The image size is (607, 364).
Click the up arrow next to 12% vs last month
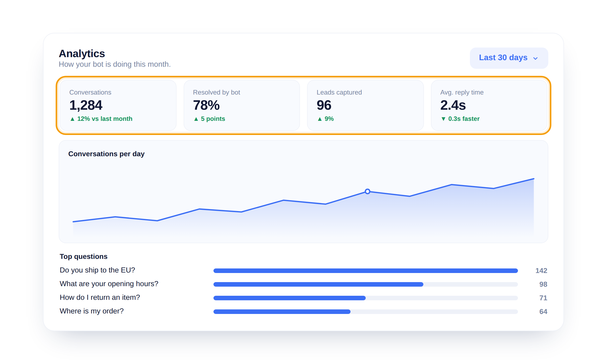coord(72,119)
